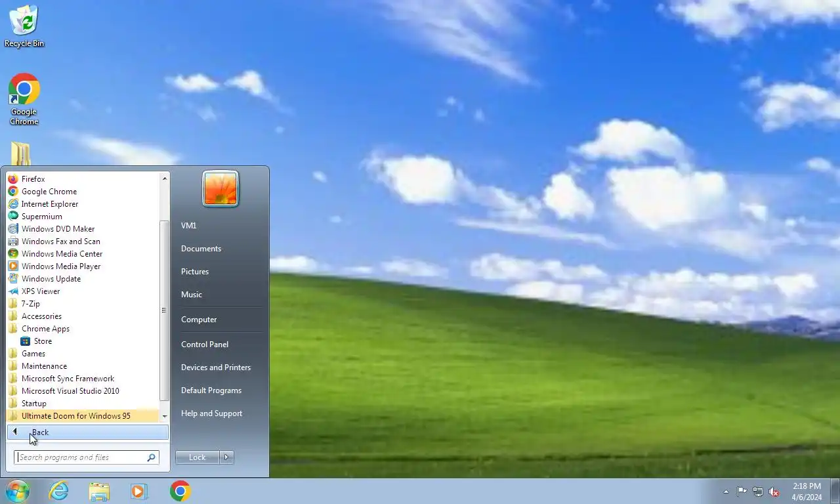840x504 pixels.
Task: Open the shutdown options arrow next to Lock
Action: click(226, 457)
